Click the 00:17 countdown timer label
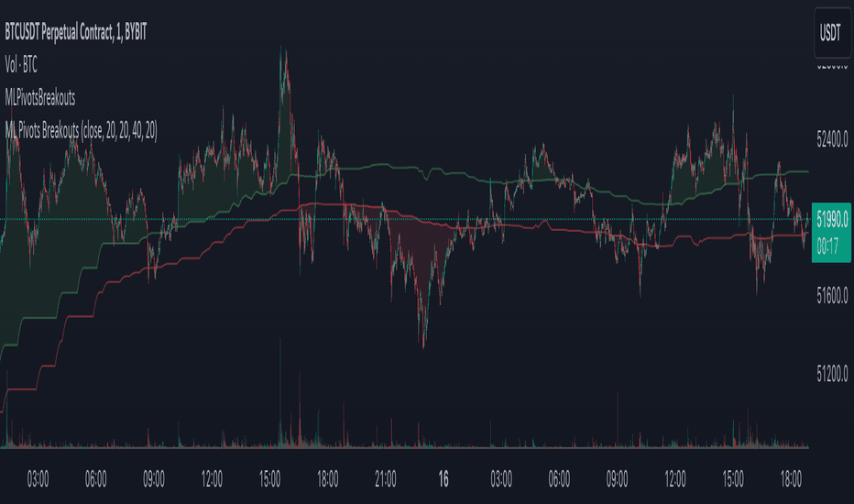This screenshot has width=854, height=504. point(827,247)
